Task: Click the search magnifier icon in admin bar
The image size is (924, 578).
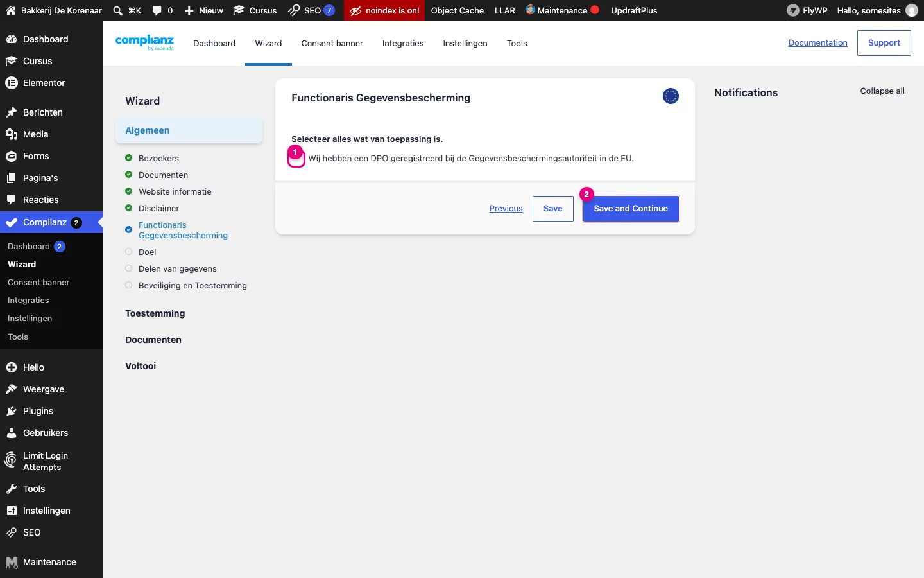Action: pyautogui.click(x=117, y=10)
